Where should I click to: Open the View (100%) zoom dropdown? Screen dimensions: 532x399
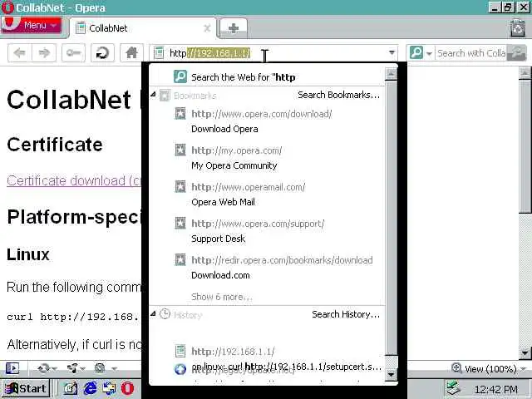point(494,369)
